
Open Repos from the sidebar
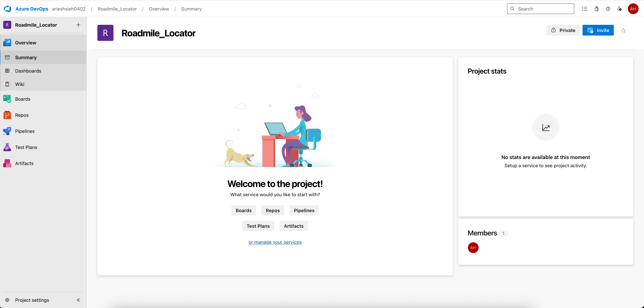pos(22,115)
